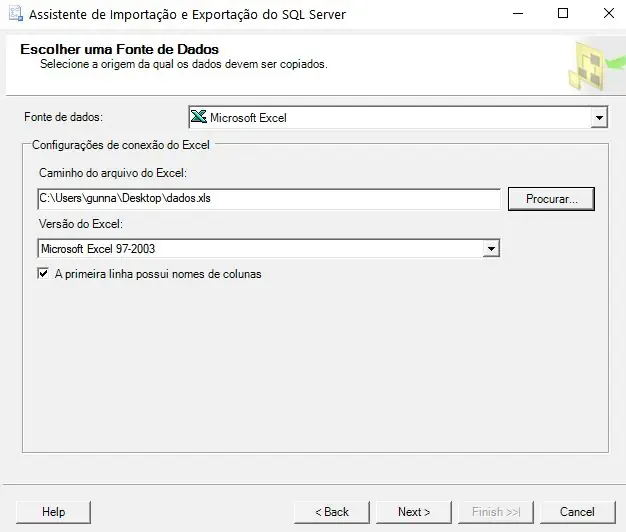The image size is (626, 532).
Task: Minimize the wizard window
Action: (x=518, y=14)
